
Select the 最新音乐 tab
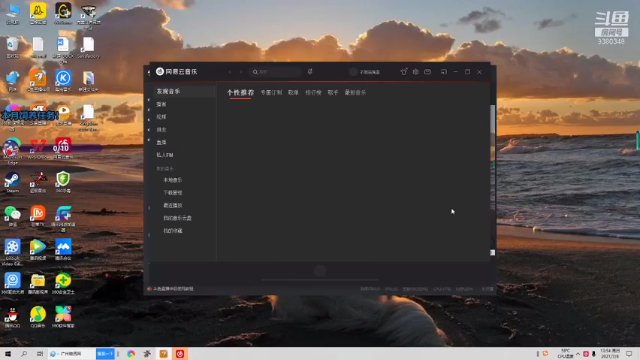[x=355, y=93]
